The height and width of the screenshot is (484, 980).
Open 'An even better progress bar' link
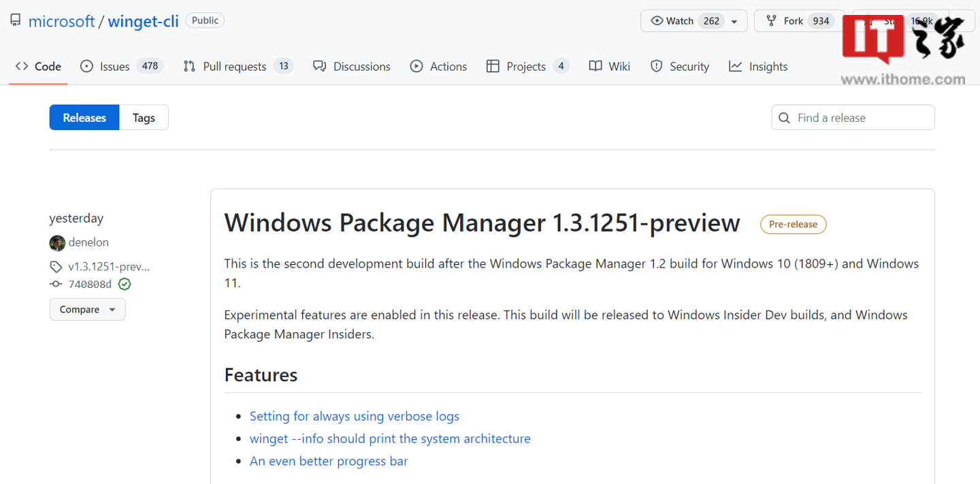tap(329, 461)
